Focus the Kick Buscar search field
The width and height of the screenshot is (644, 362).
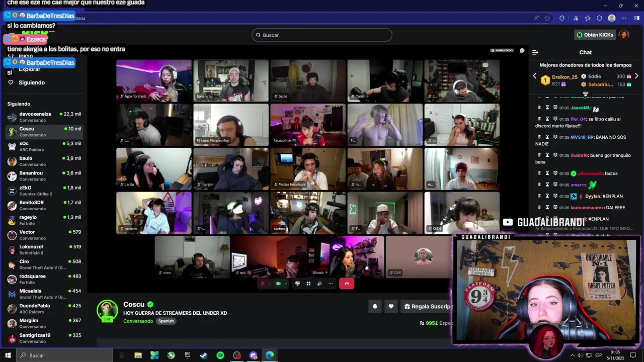click(x=322, y=35)
